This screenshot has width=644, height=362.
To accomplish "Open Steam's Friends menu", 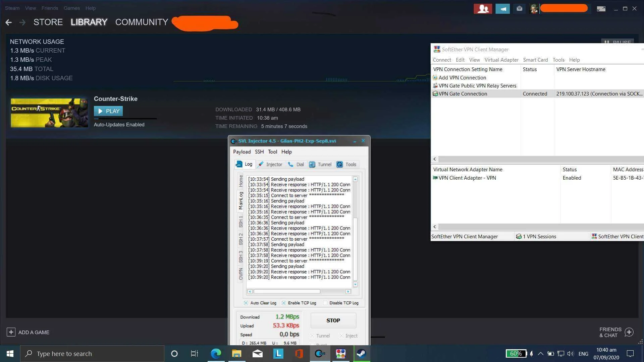I will pos(50,8).
